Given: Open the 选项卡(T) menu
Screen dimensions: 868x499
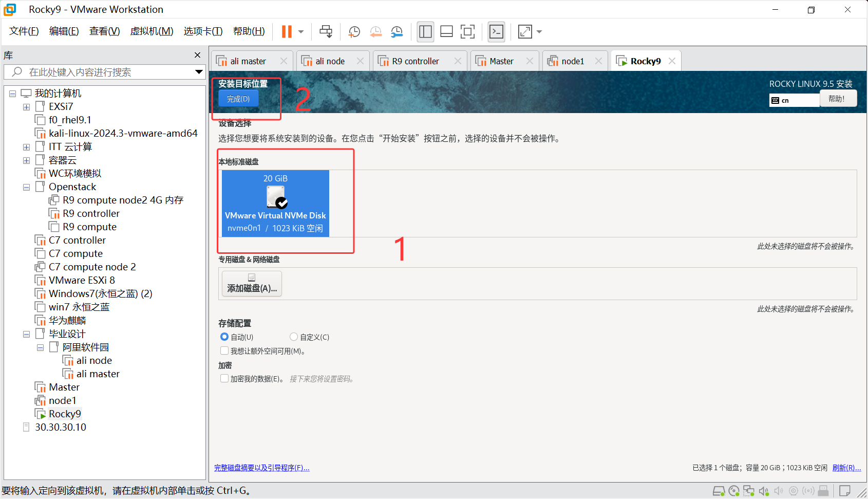Looking at the screenshot, I should [203, 31].
